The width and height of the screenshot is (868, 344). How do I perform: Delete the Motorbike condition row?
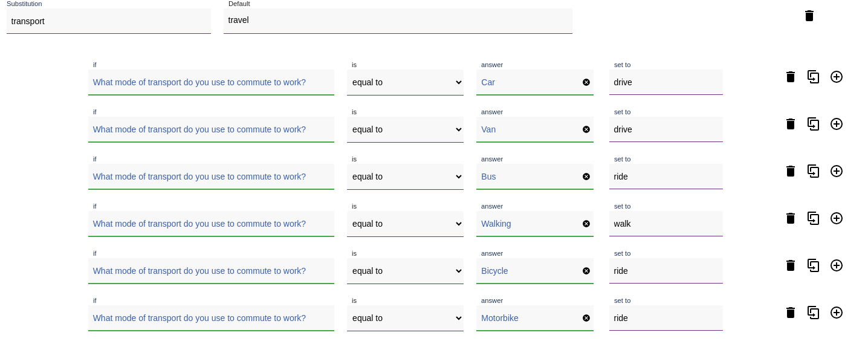(791, 313)
